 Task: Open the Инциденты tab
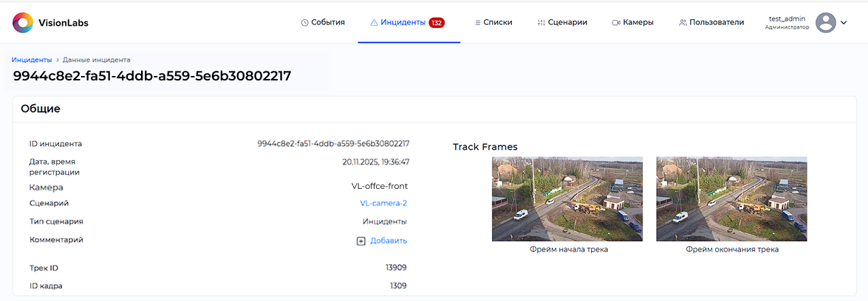pos(408,23)
